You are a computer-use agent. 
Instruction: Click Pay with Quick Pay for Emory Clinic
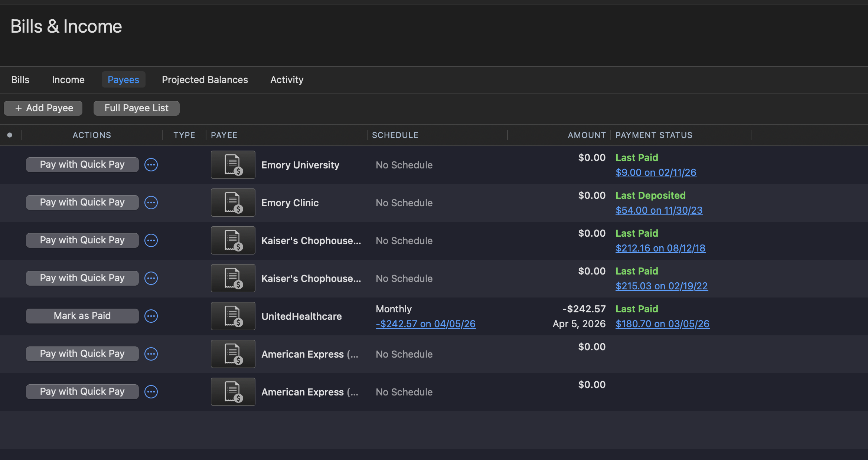[82, 203]
